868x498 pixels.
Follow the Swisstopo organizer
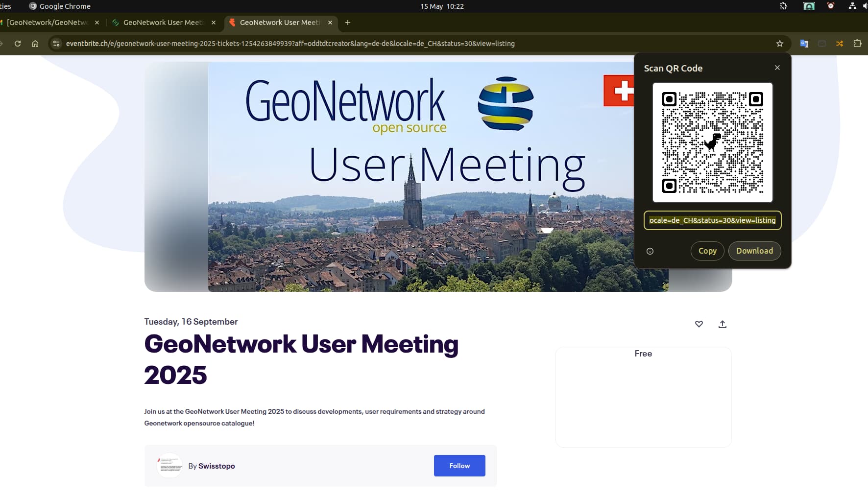tap(459, 466)
